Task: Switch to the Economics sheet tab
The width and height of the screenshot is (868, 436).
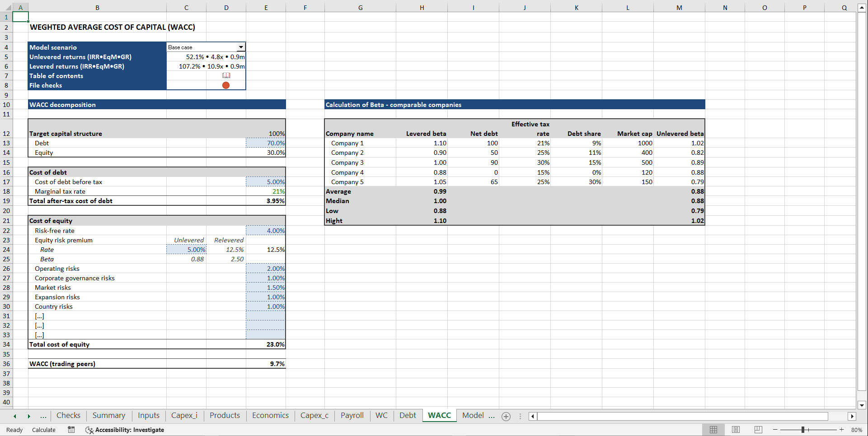Action: [x=270, y=416]
